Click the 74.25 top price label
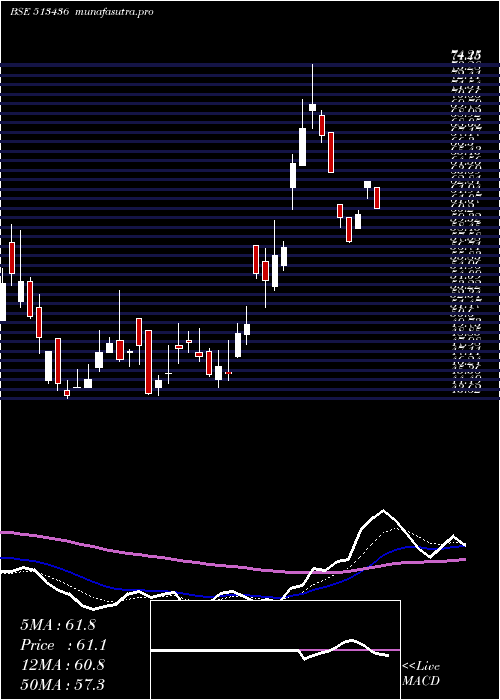 coord(466,56)
